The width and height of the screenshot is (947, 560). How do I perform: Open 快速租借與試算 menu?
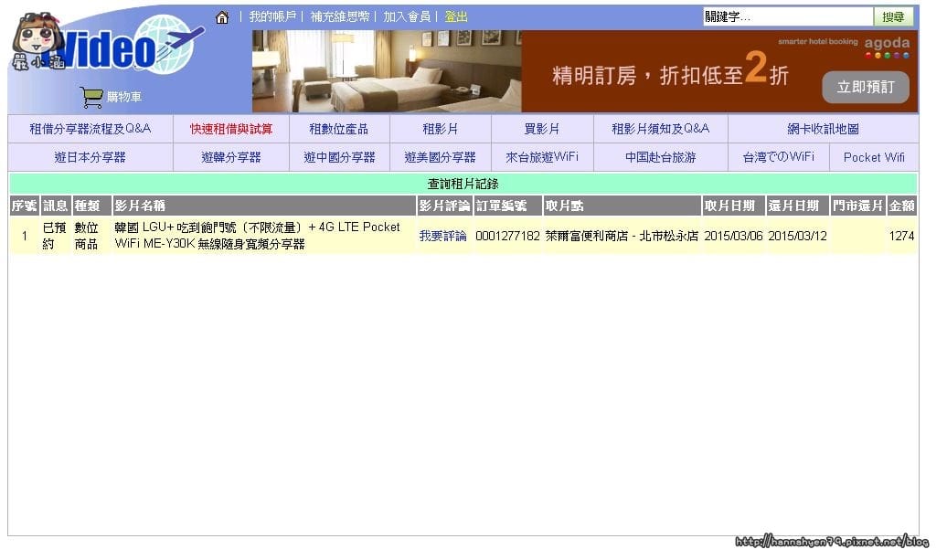coord(231,129)
